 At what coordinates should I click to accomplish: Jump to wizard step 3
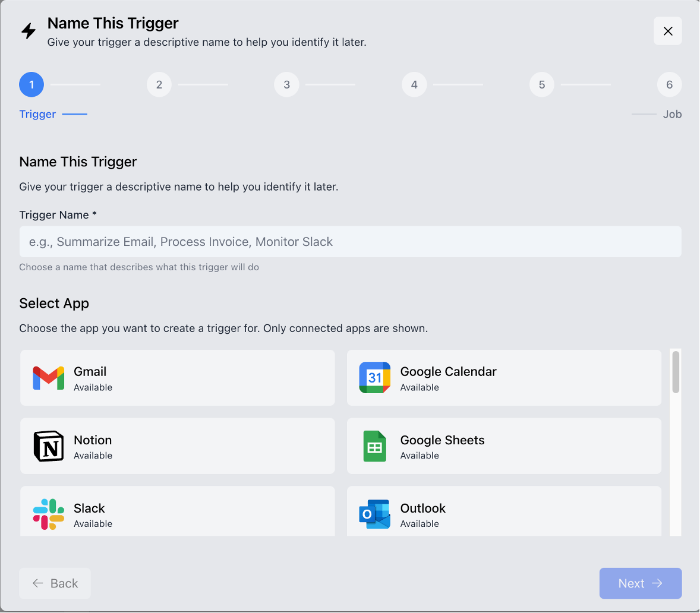[286, 84]
